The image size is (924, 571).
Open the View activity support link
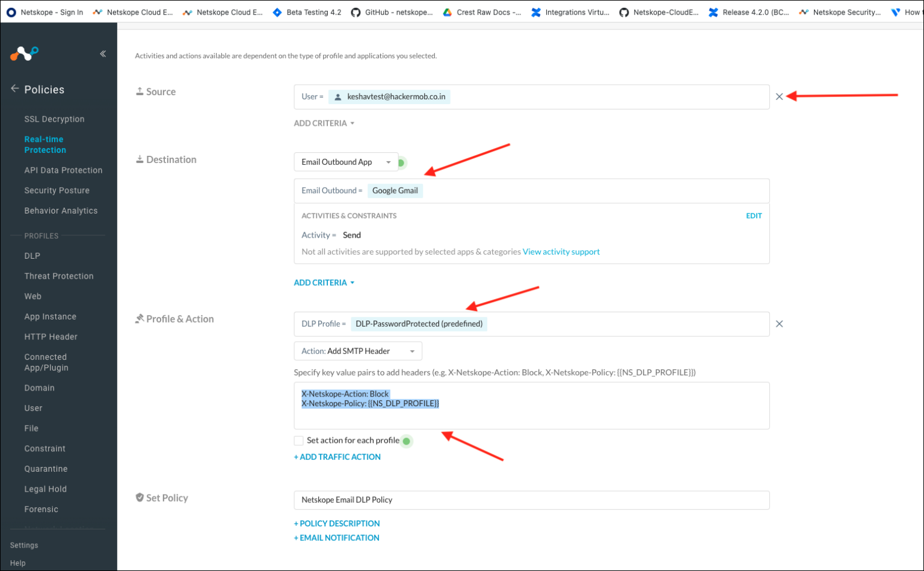point(561,252)
